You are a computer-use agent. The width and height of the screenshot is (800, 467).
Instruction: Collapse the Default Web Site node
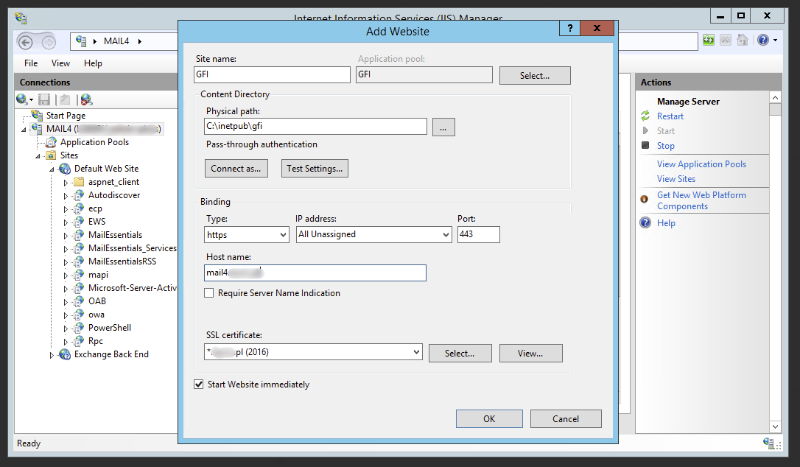pos(52,169)
